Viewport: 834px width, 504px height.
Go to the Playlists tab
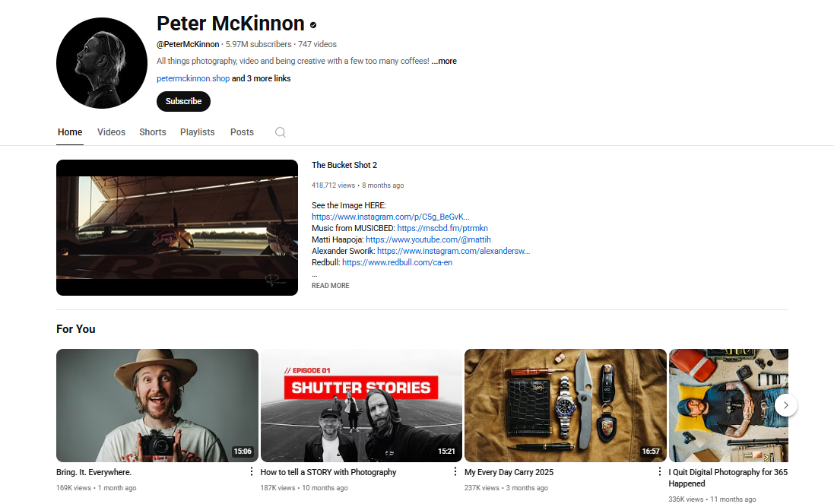(x=198, y=132)
